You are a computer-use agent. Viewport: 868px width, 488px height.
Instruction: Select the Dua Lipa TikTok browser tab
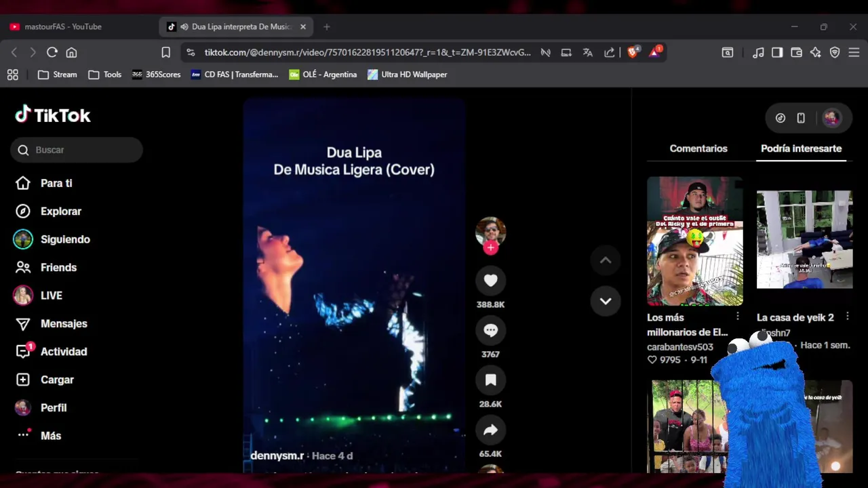point(236,26)
